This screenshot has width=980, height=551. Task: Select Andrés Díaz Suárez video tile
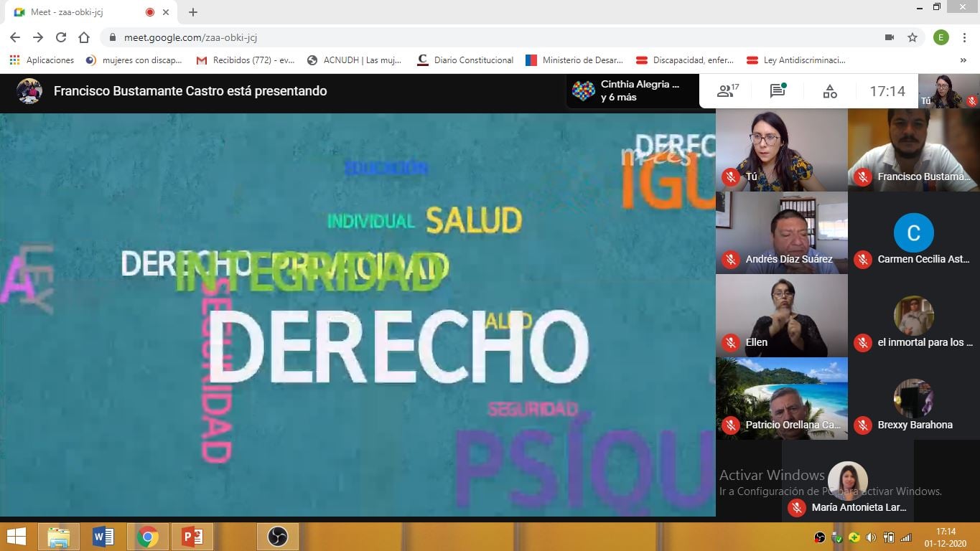point(781,232)
